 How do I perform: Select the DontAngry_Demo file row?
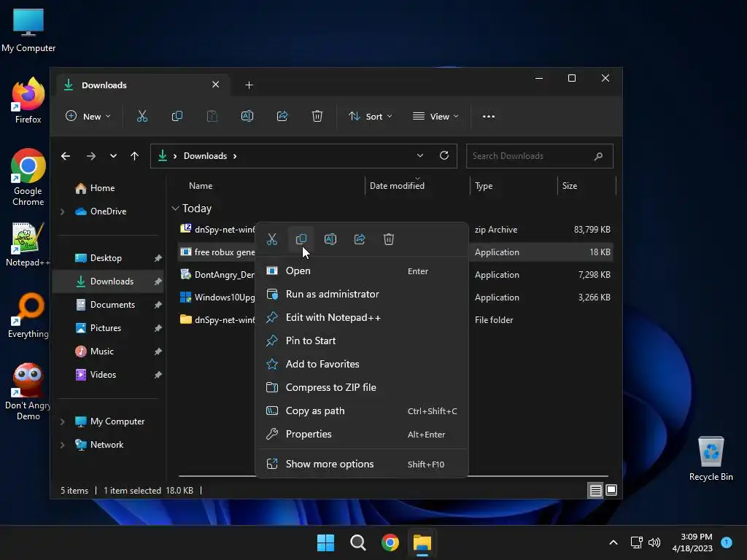(x=395, y=274)
